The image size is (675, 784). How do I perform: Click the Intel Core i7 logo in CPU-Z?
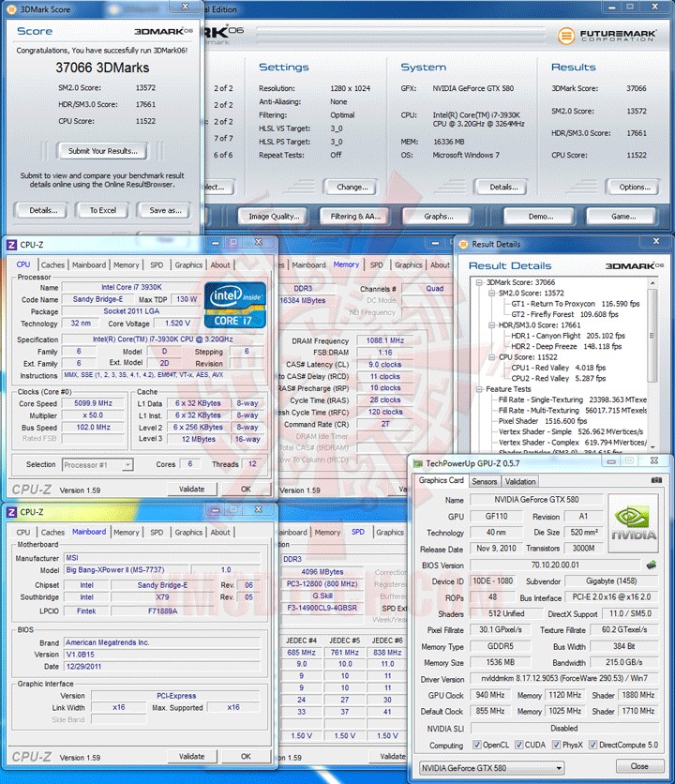point(235,305)
